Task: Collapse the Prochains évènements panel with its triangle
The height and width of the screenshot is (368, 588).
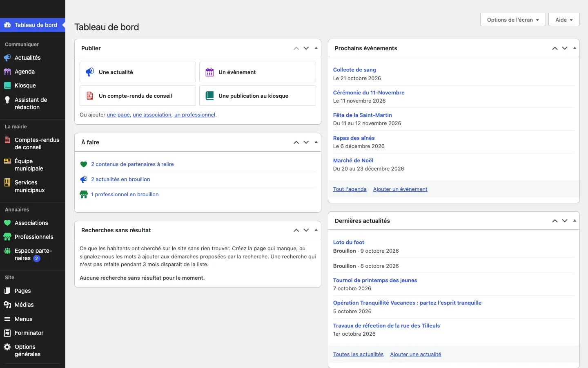Action: [x=575, y=48]
